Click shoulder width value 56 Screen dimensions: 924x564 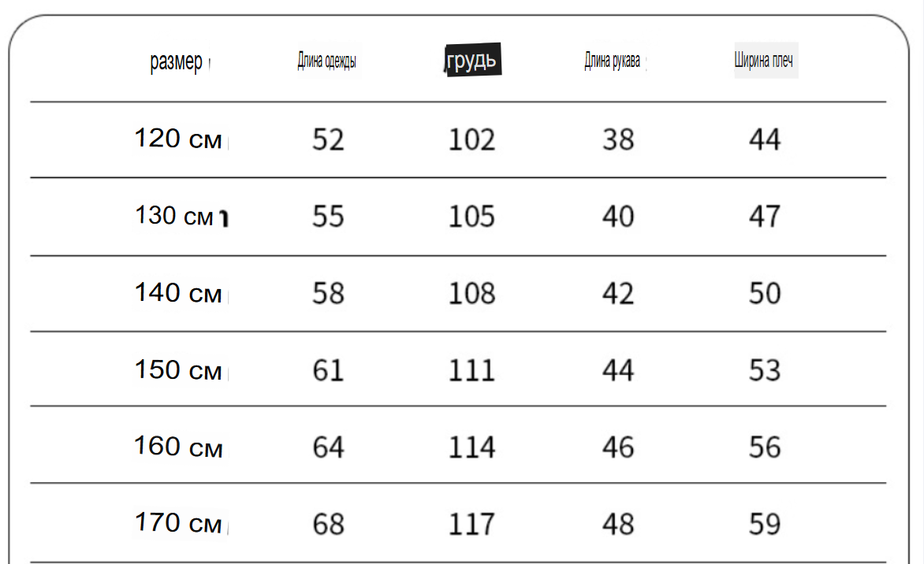(764, 447)
